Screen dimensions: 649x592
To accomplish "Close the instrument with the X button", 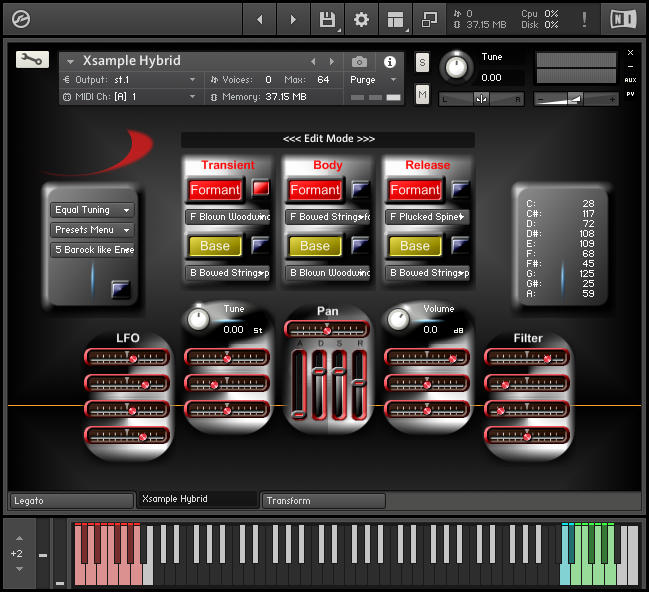I will coord(630,53).
